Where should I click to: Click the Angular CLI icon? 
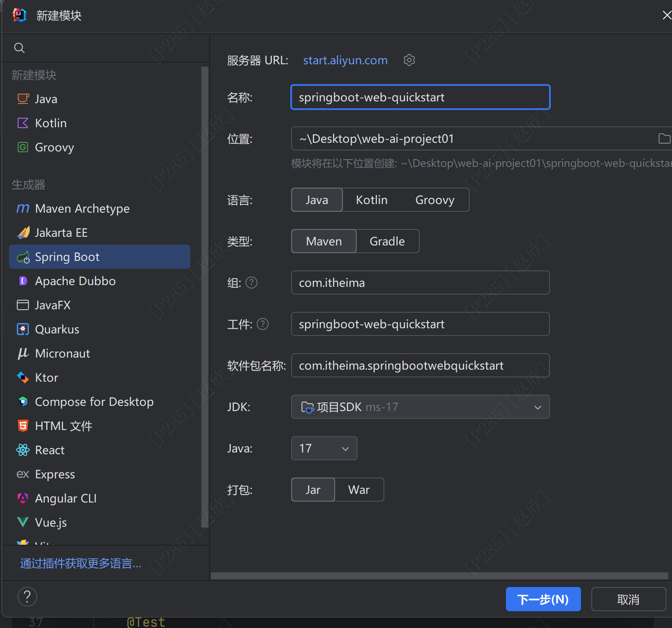23,498
